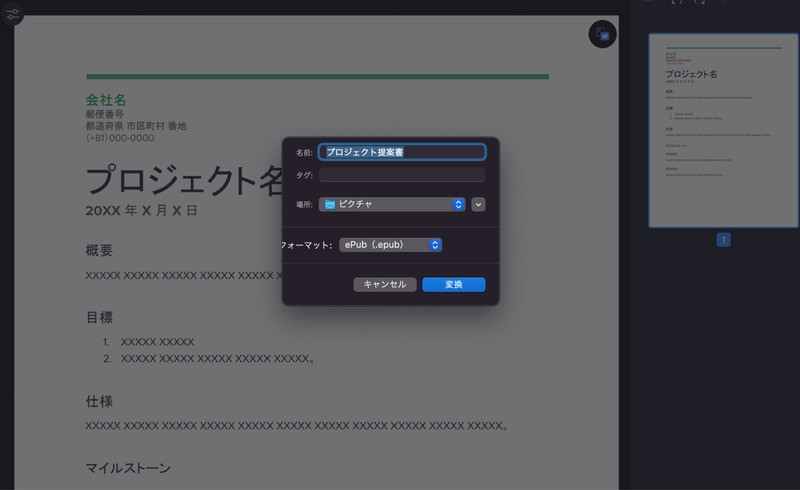The image size is (800, 490).
Task: Click the Word conversion badge icon
Action: 602,34
